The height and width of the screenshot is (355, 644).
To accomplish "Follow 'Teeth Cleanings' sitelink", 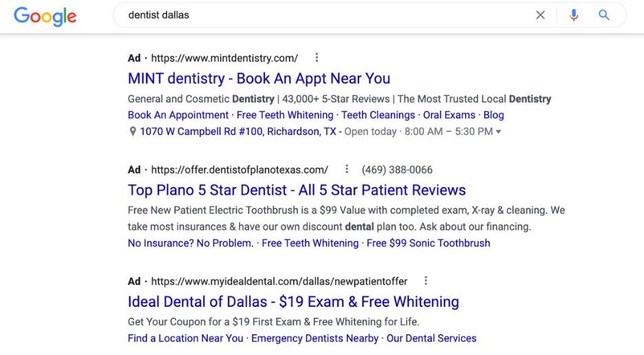I will point(378,115).
